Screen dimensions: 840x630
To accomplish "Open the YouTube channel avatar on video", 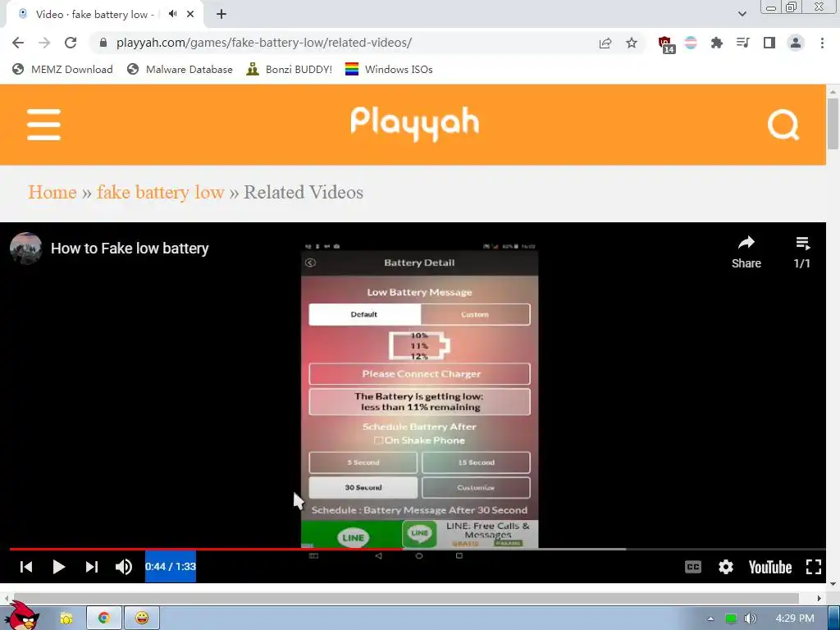I will tap(25, 248).
